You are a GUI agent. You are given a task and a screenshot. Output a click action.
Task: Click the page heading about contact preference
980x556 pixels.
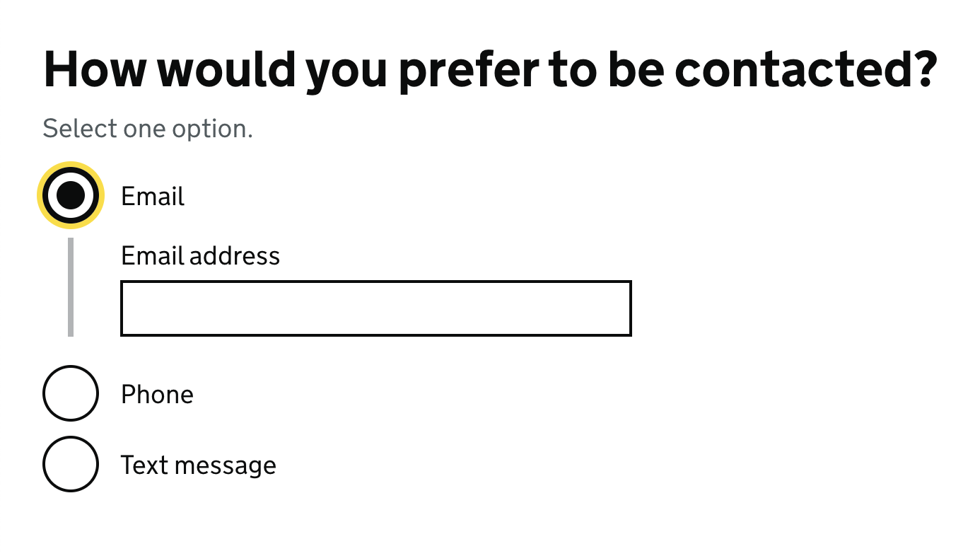click(490, 69)
